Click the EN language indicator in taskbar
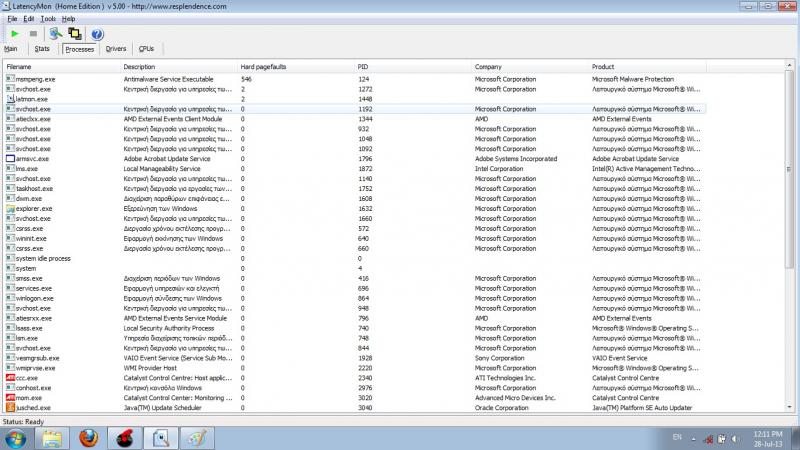This screenshot has height=450, width=800. click(677, 437)
